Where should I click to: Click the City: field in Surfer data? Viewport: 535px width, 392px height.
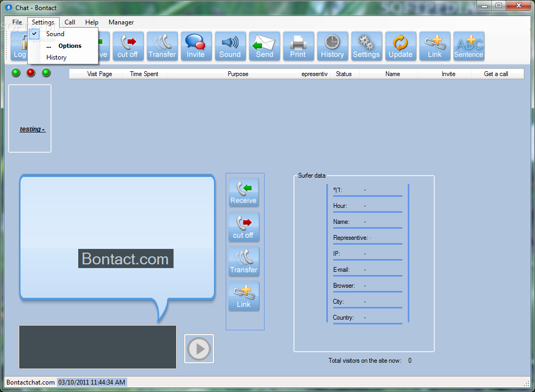tap(367, 302)
